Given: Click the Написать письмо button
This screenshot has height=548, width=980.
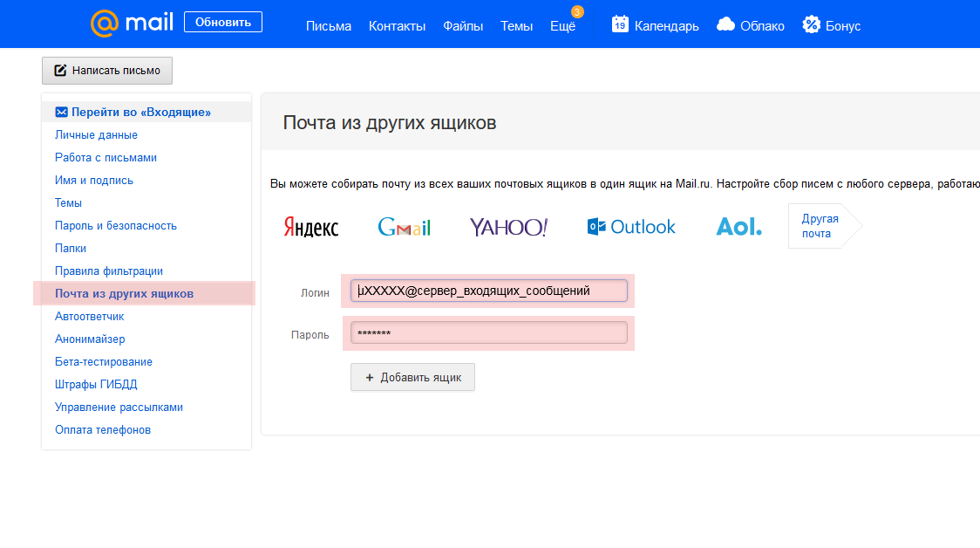Looking at the screenshot, I should [107, 71].
